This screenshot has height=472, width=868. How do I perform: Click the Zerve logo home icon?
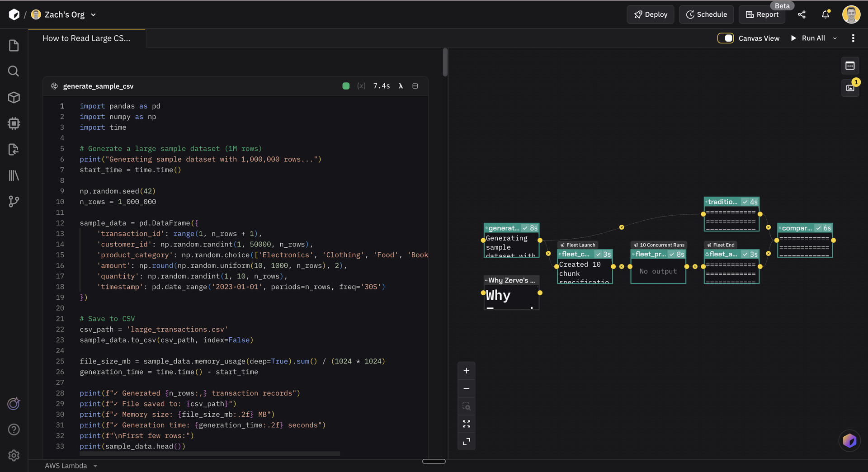click(x=14, y=14)
